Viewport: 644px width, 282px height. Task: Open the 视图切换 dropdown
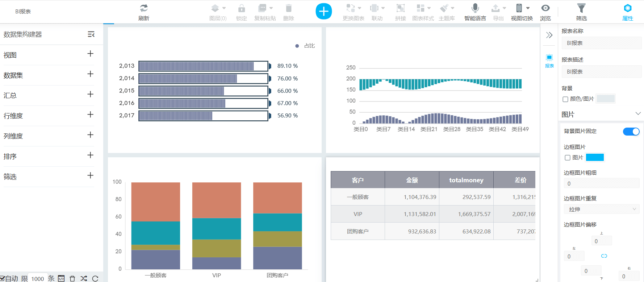(x=522, y=8)
